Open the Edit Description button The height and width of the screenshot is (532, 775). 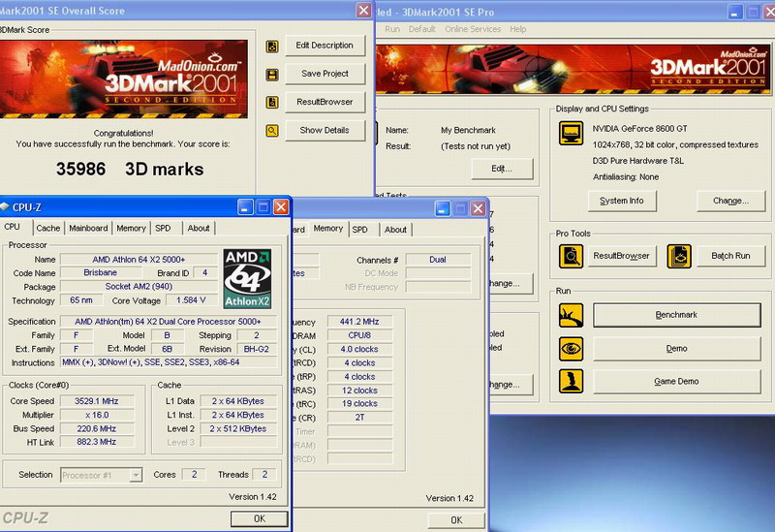(x=325, y=46)
